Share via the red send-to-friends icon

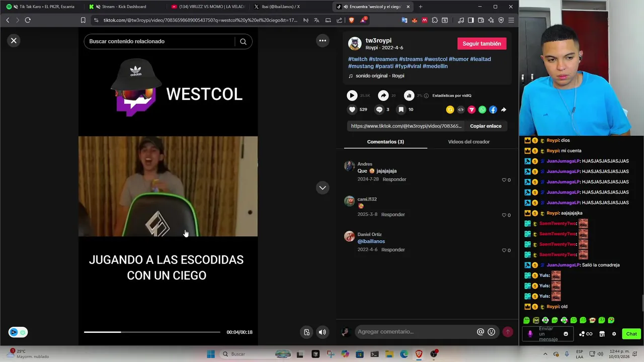pos(471,110)
